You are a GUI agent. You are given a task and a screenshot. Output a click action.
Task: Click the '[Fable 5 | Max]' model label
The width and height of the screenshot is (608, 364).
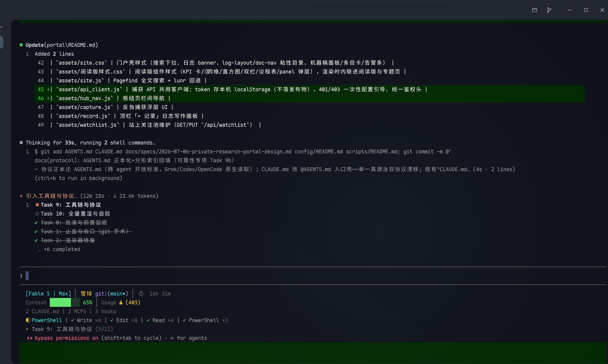48,294
